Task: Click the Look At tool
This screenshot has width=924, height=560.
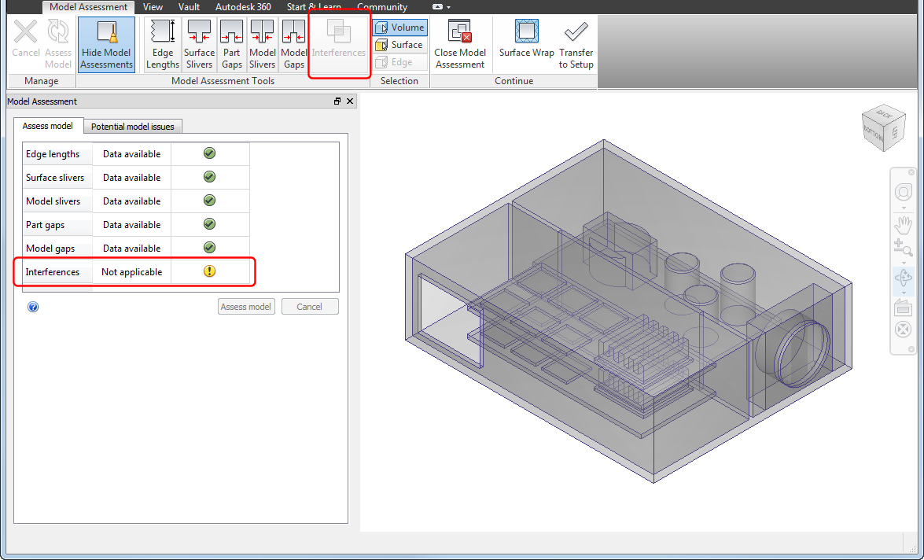Action: [903, 307]
